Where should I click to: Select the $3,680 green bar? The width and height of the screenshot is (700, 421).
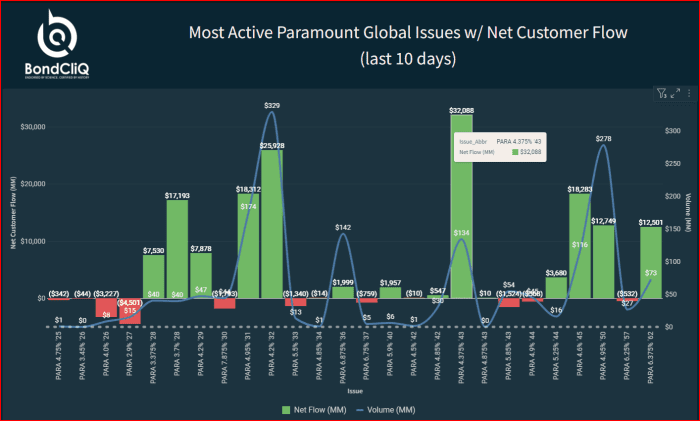point(556,288)
